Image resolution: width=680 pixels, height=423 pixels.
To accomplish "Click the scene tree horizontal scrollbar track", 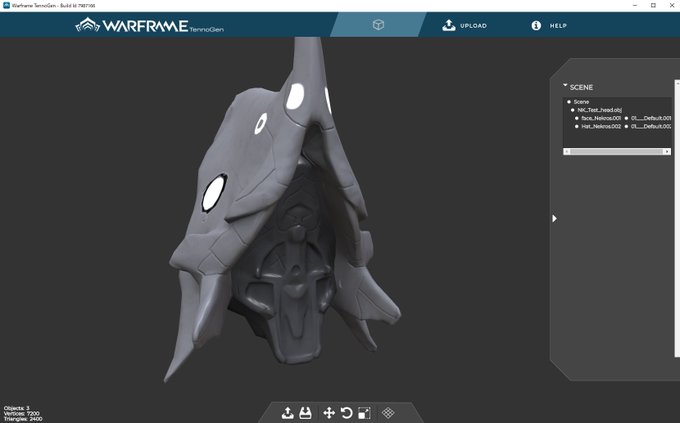I will [617, 151].
